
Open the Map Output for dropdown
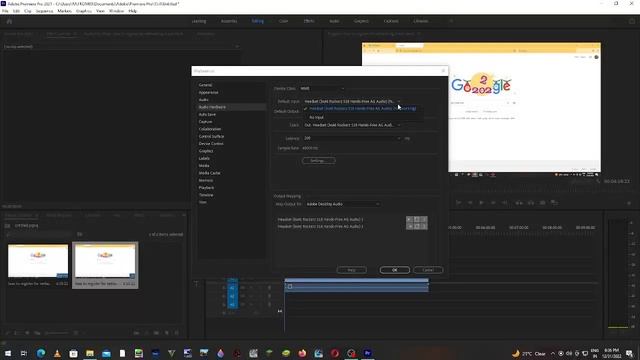pos(343,204)
